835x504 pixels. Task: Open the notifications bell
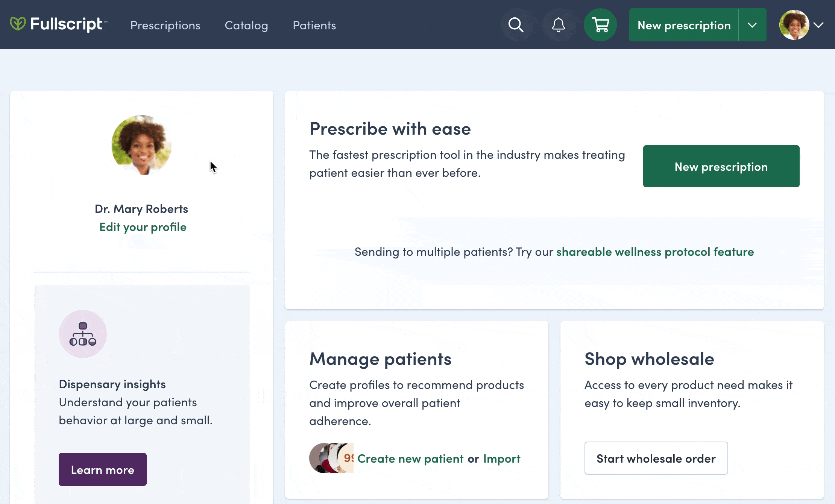tap(559, 25)
